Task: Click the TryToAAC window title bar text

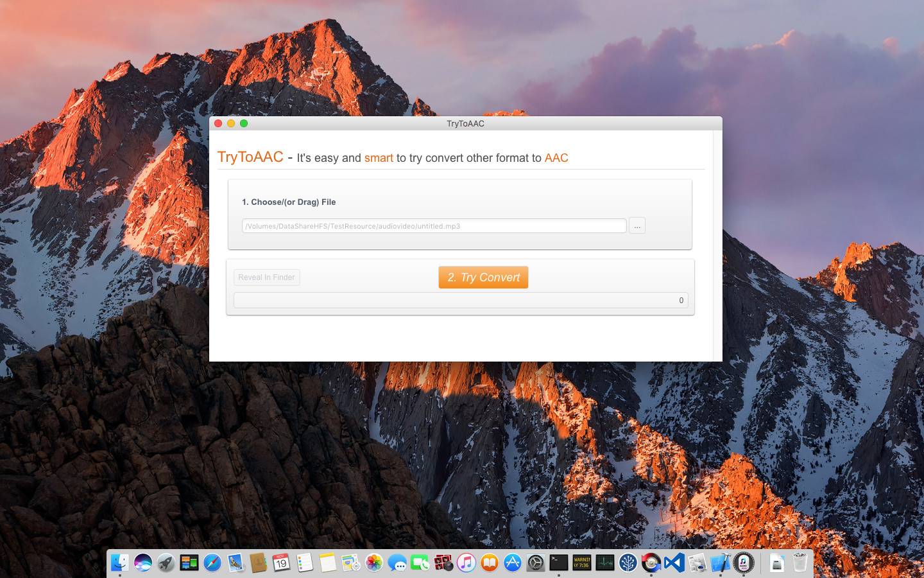Action: [465, 123]
